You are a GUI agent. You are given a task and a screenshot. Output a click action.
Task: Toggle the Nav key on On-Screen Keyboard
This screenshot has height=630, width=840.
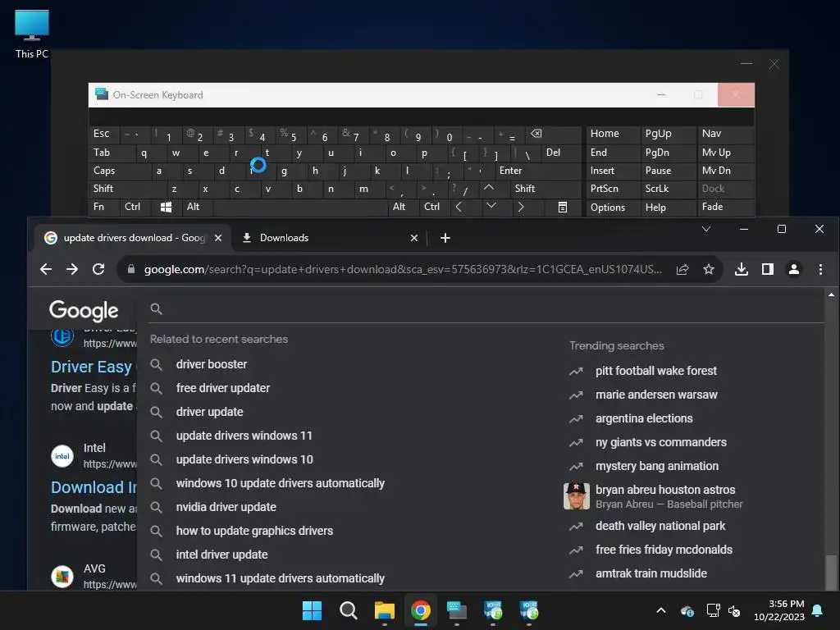tap(726, 134)
